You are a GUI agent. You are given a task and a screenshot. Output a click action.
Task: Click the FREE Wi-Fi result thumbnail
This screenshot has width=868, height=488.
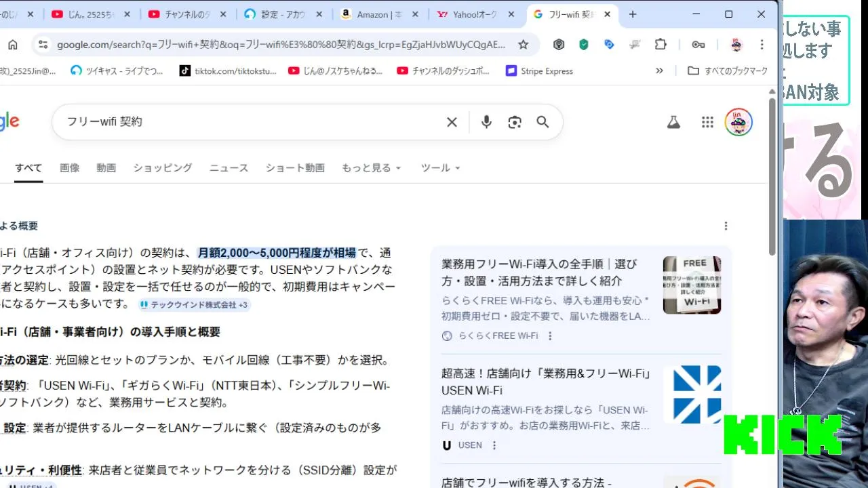(x=692, y=285)
